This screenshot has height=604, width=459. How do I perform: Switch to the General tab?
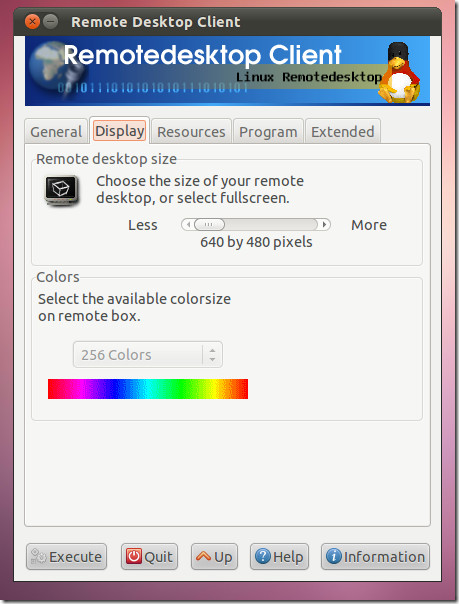(56, 132)
